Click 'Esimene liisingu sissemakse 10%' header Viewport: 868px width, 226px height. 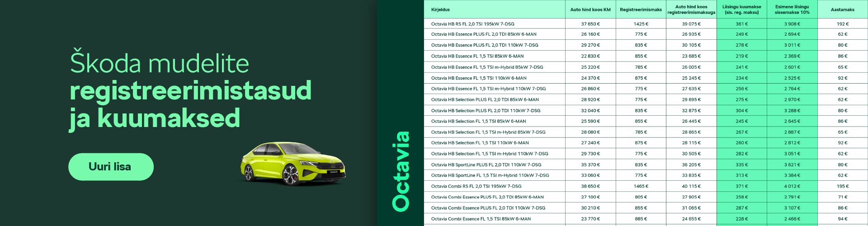pos(792,9)
